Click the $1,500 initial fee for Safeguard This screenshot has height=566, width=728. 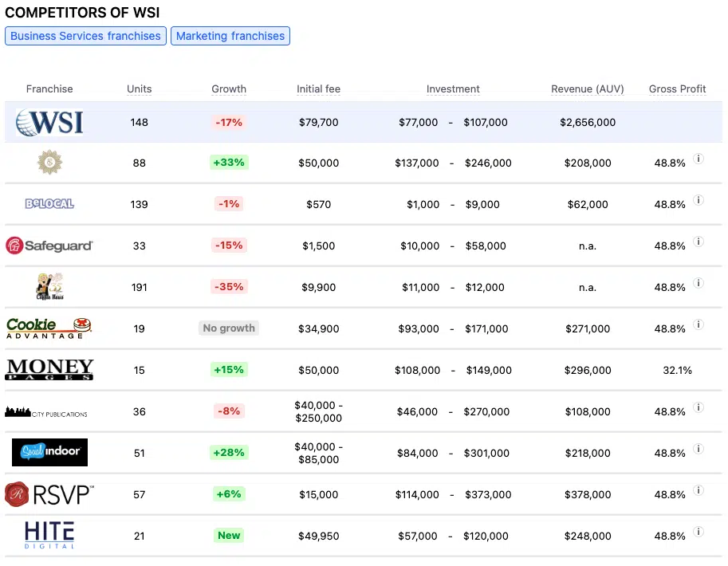click(x=318, y=246)
